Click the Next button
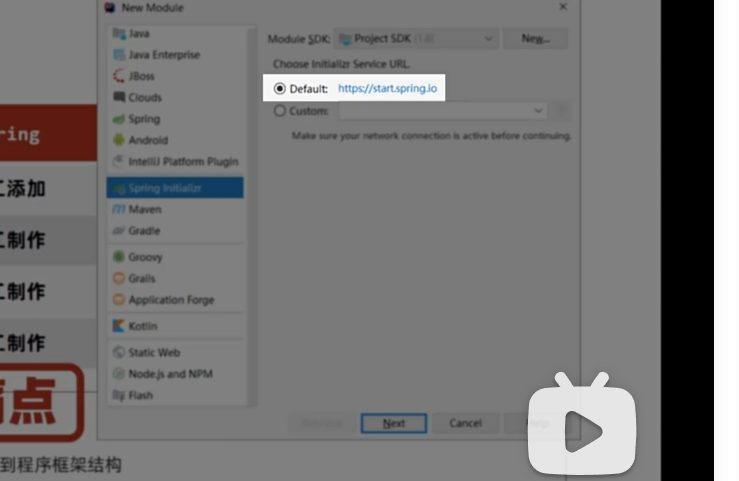 [x=394, y=423]
